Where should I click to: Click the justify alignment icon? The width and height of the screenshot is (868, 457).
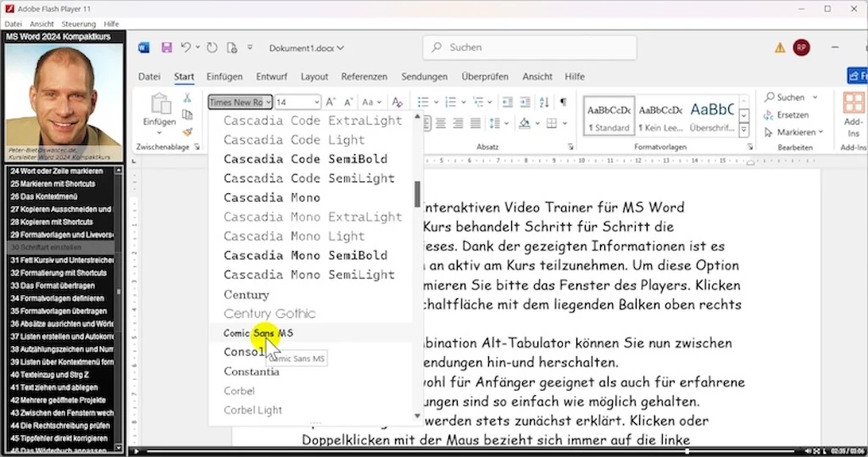tap(475, 123)
